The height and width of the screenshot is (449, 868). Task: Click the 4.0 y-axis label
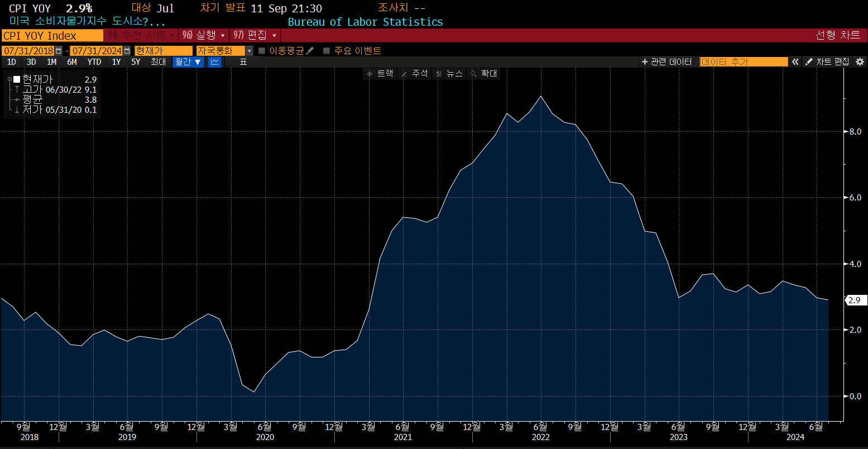point(855,264)
